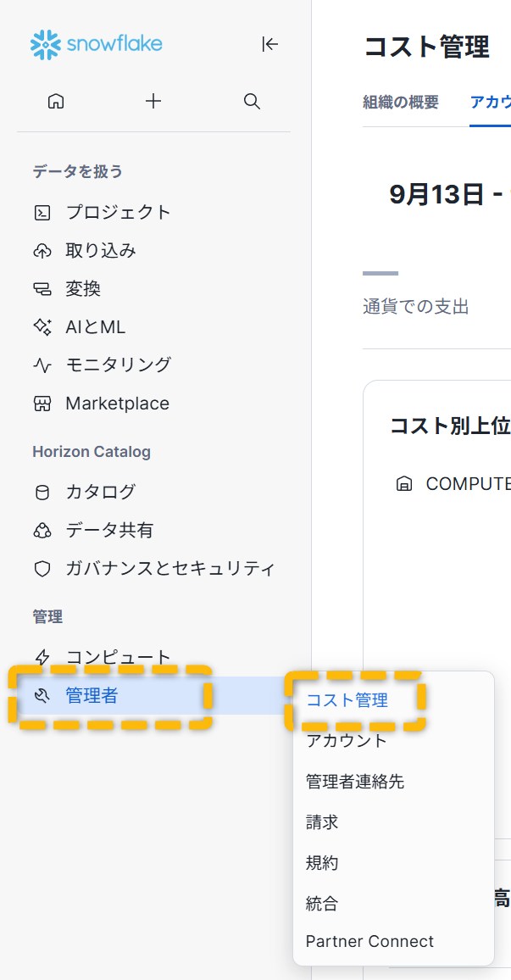Viewport: 511px width, 980px height.
Task: Click the プロジェクト terminal icon
Action: point(42,213)
